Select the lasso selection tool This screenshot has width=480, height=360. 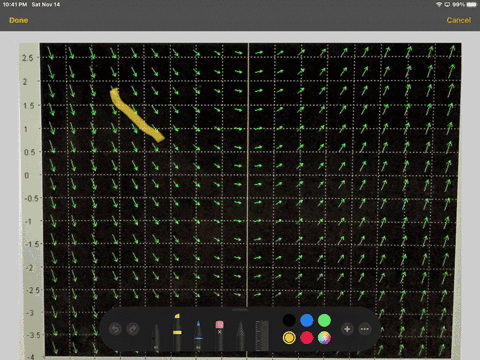click(x=240, y=336)
